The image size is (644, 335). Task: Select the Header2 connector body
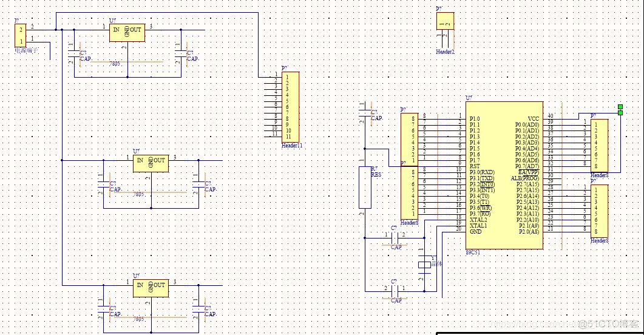(x=445, y=21)
